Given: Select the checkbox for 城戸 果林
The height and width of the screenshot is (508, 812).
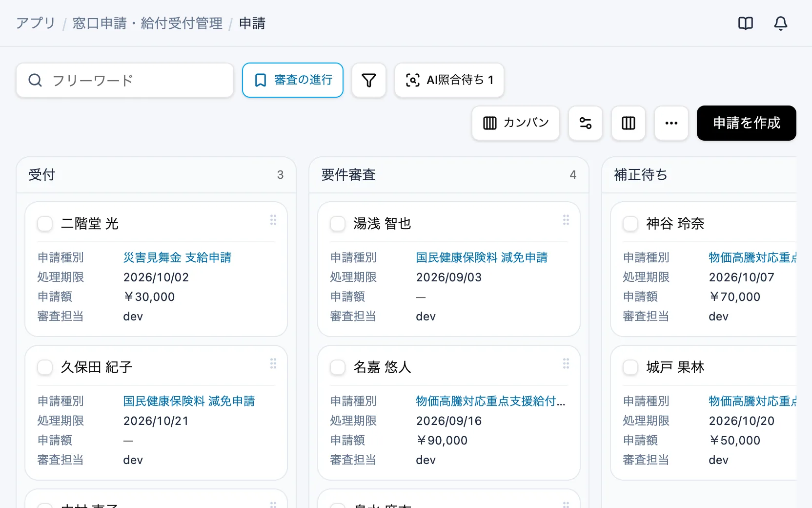Looking at the screenshot, I should pos(630,367).
